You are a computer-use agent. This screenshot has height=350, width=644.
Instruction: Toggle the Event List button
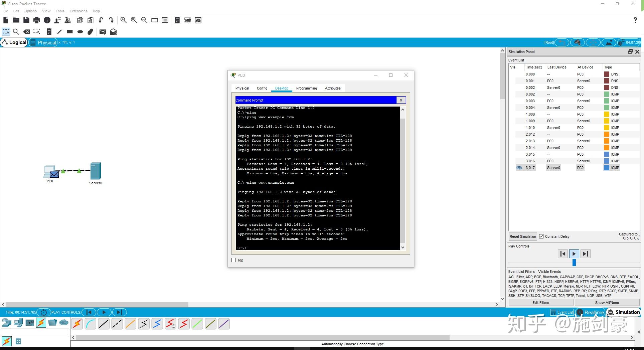pyautogui.click(x=562, y=312)
